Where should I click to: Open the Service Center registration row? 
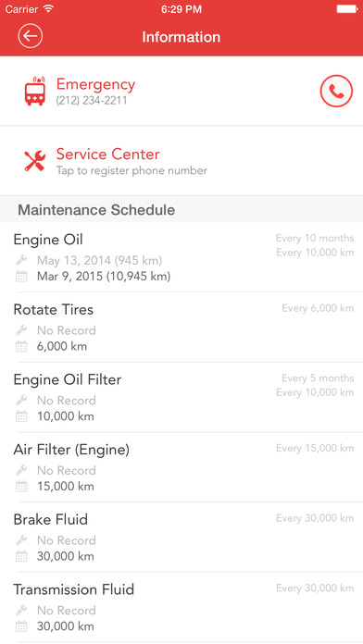point(181,161)
